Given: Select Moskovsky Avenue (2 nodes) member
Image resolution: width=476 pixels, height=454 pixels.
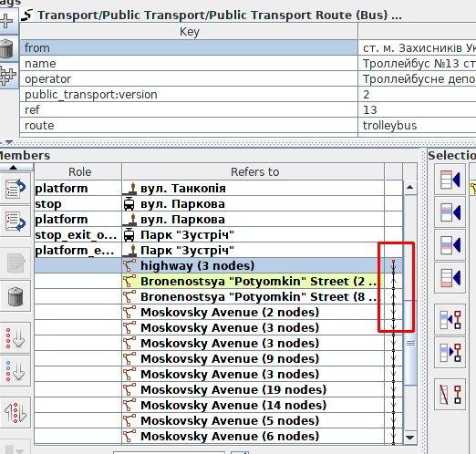Looking at the screenshot, I should (219, 312).
